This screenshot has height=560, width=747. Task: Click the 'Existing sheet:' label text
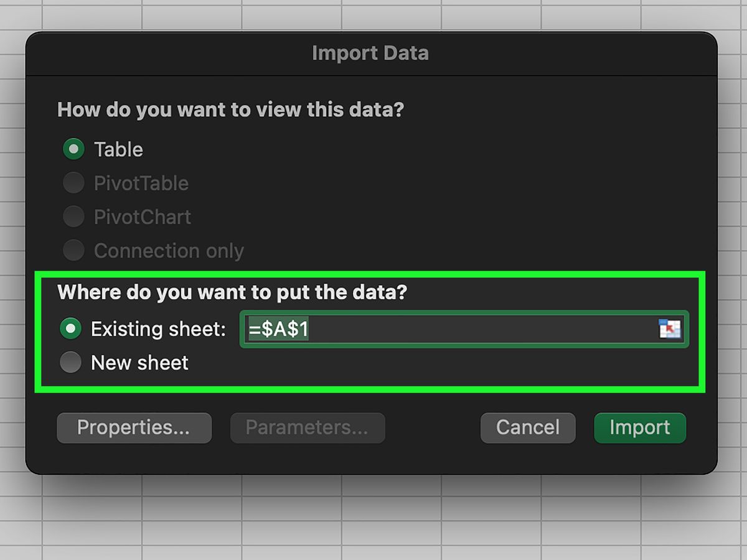[158, 329]
